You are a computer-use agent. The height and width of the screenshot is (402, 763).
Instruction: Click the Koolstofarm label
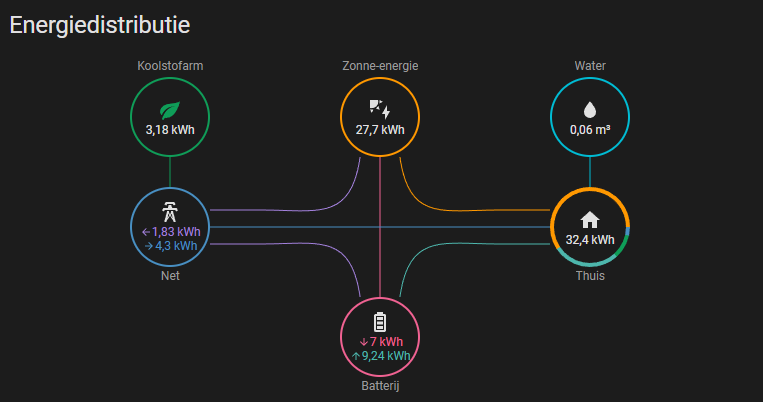pyautogui.click(x=170, y=66)
